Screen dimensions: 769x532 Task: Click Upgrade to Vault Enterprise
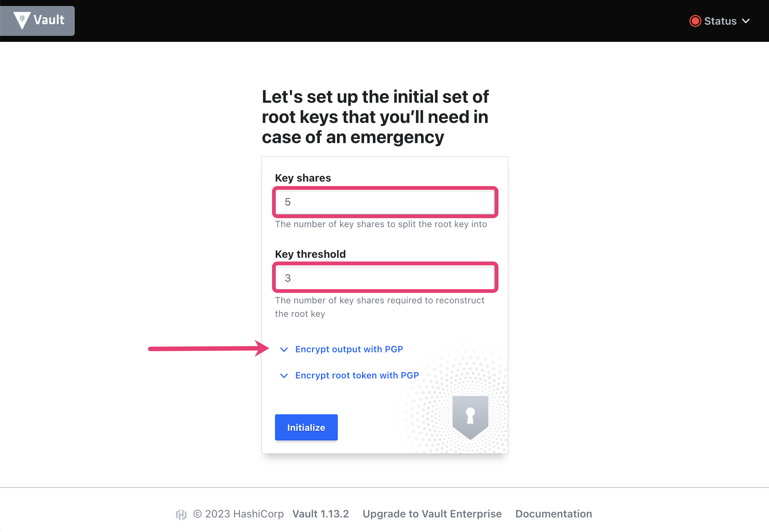click(x=432, y=514)
